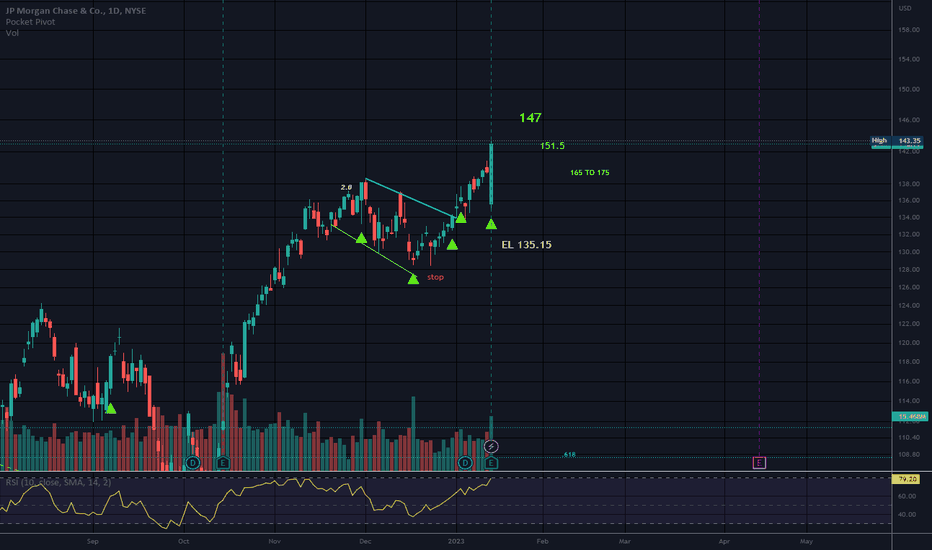Select the green 147 target annotation
This screenshot has height=550, width=932.
[x=530, y=118]
